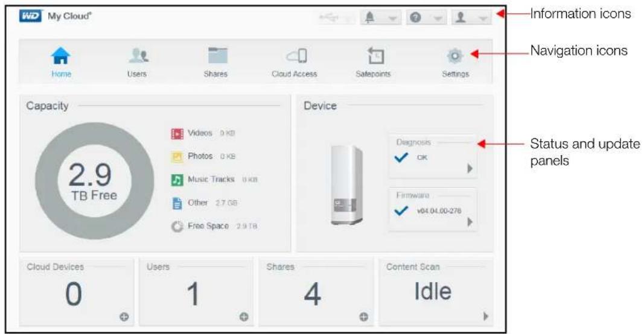Open the Home navigation icon
Screen dimensions: 644x334
[x=61, y=55]
